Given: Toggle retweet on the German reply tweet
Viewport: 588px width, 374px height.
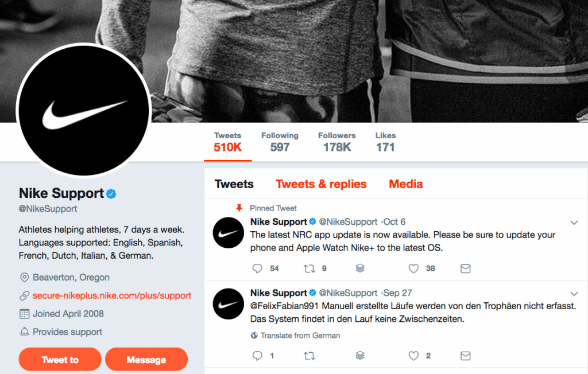Looking at the screenshot, I should (x=309, y=356).
